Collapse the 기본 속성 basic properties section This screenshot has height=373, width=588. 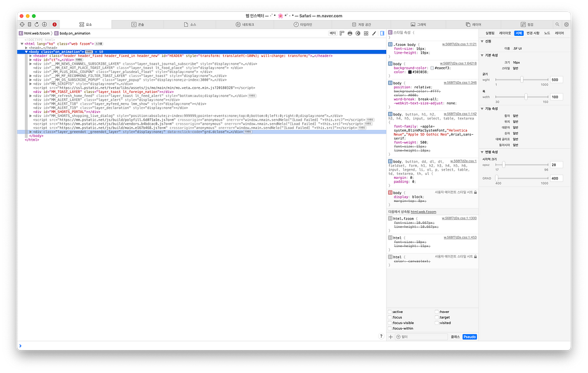(x=482, y=55)
